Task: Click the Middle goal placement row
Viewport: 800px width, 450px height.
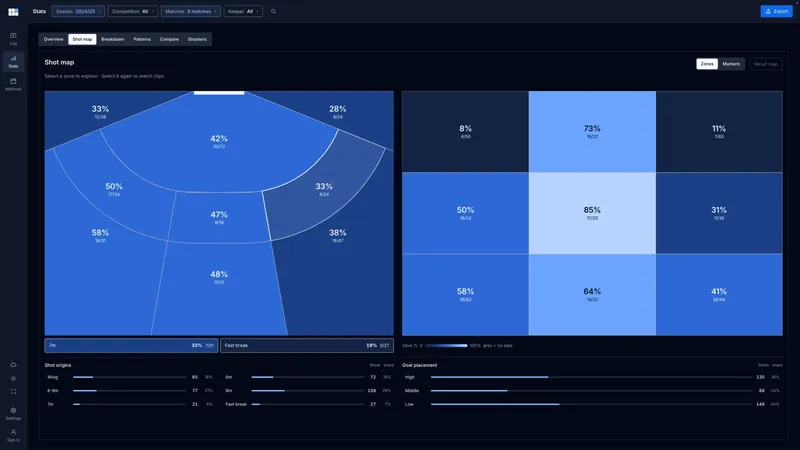Action: pos(592,390)
